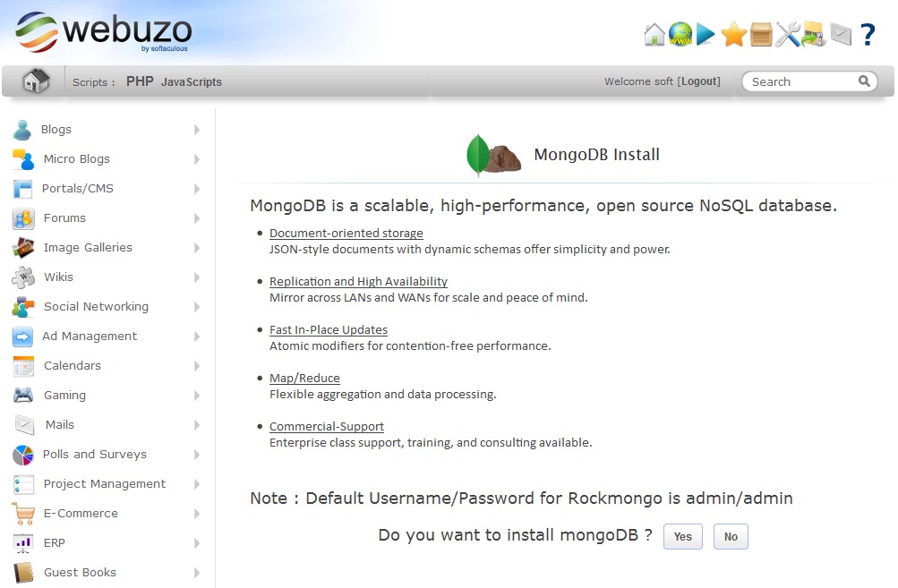Expand the E-Commerce category arrow
This screenshot has width=898, height=588.
click(196, 514)
